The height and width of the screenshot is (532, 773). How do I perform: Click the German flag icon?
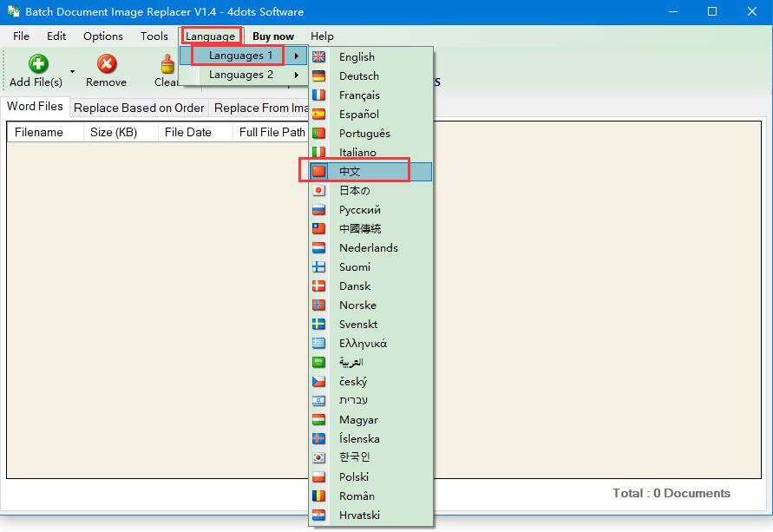(319, 76)
